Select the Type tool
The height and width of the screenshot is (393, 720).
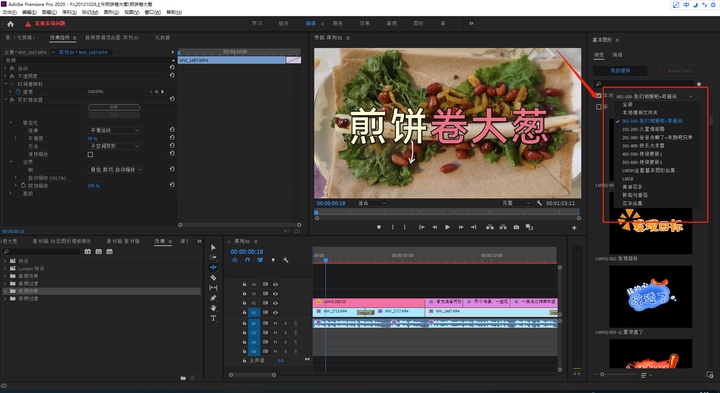point(213,318)
